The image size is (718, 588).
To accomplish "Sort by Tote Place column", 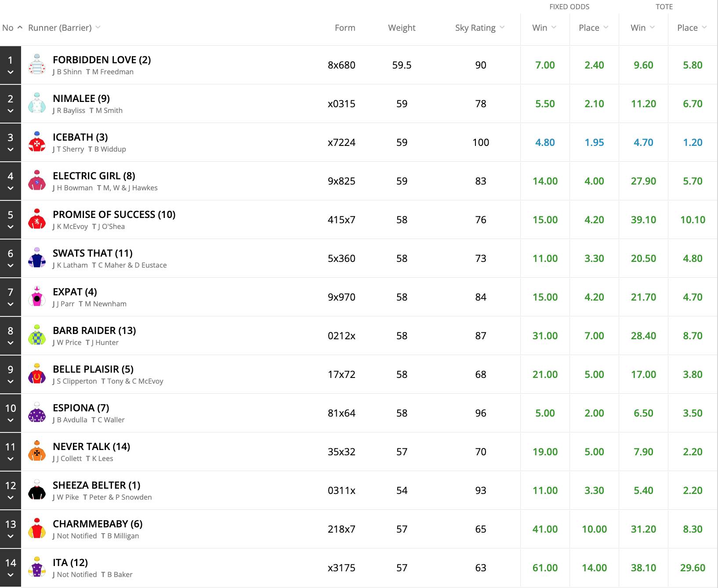I will tap(692, 28).
